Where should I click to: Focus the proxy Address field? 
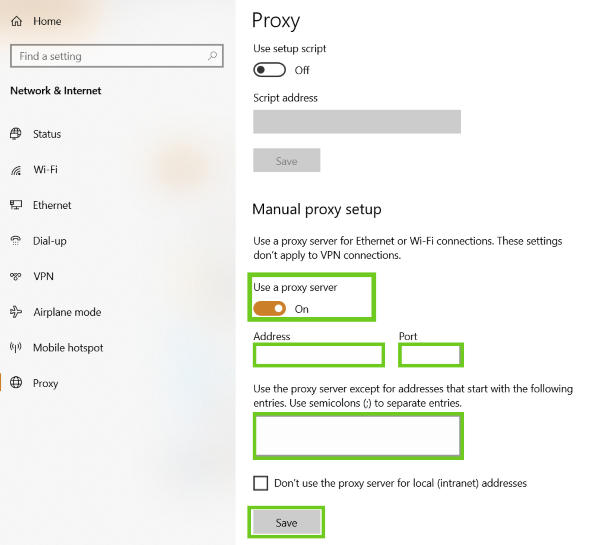[x=319, y=355]
